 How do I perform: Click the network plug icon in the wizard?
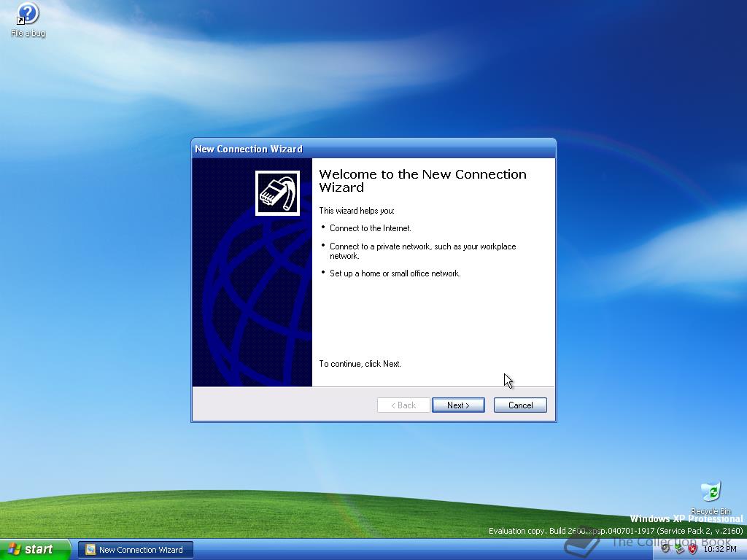tap(277, 192)
